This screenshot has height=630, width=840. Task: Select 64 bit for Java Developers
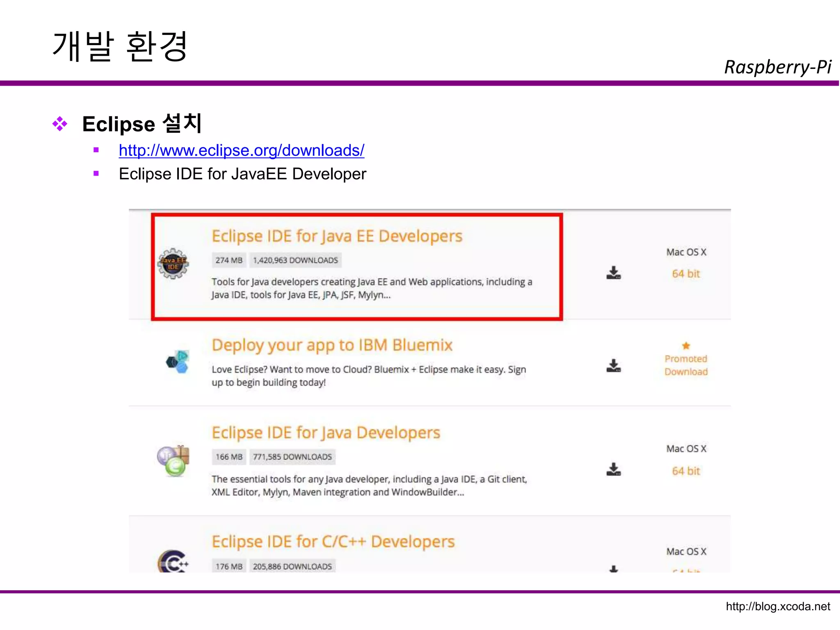[x=686, y=471]
